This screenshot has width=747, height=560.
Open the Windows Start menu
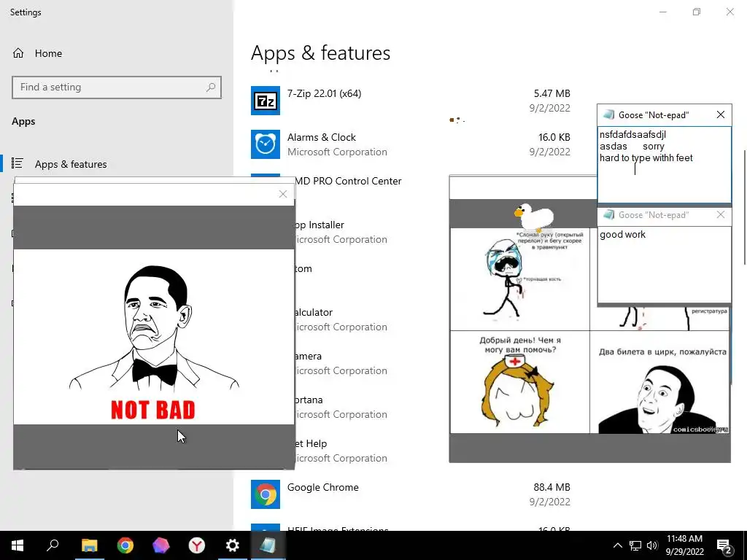[x=18, y=545]
